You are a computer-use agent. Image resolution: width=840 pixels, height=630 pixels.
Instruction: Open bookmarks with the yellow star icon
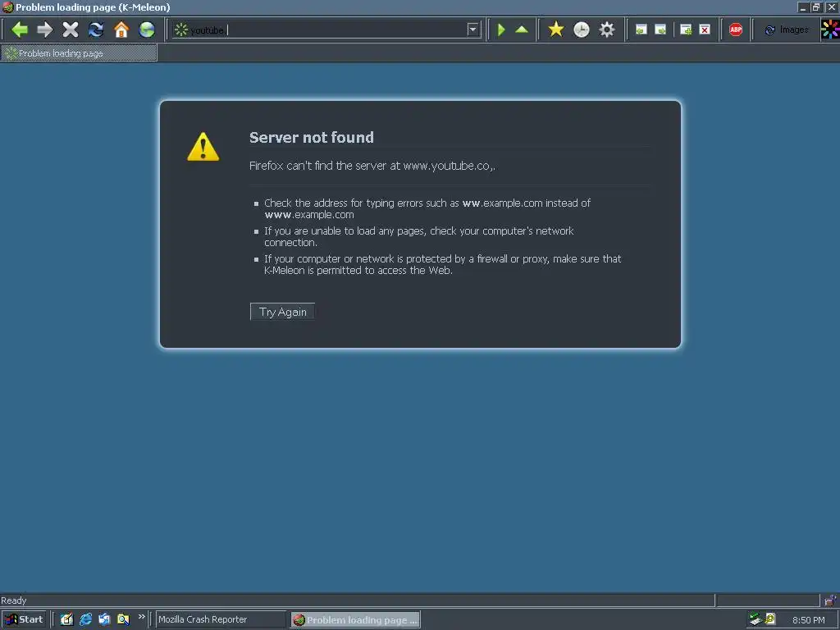pos(556,30)
